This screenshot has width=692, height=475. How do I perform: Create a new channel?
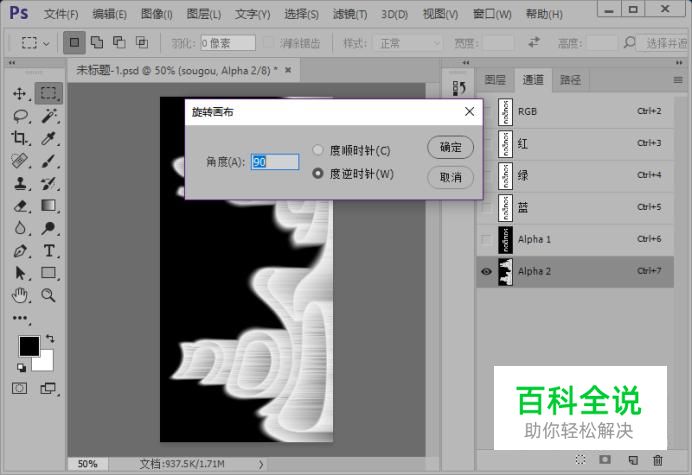click(x=633, y=460)
